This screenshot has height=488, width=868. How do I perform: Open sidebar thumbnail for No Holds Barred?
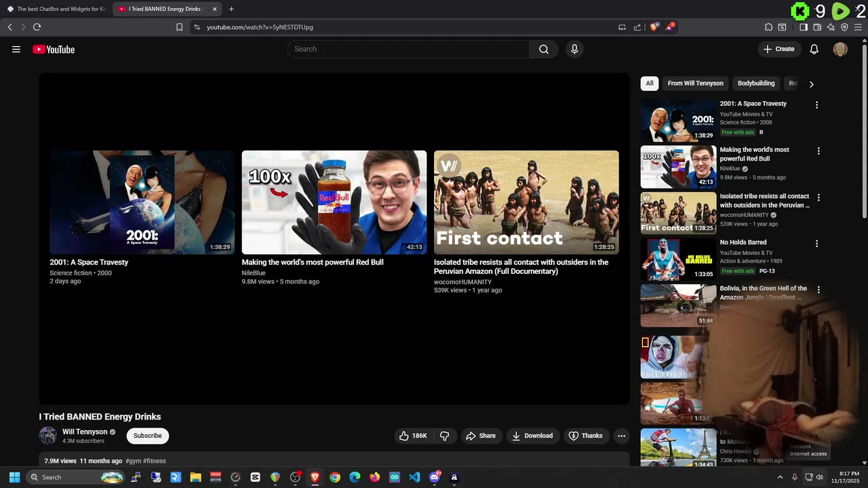(678, 259)
